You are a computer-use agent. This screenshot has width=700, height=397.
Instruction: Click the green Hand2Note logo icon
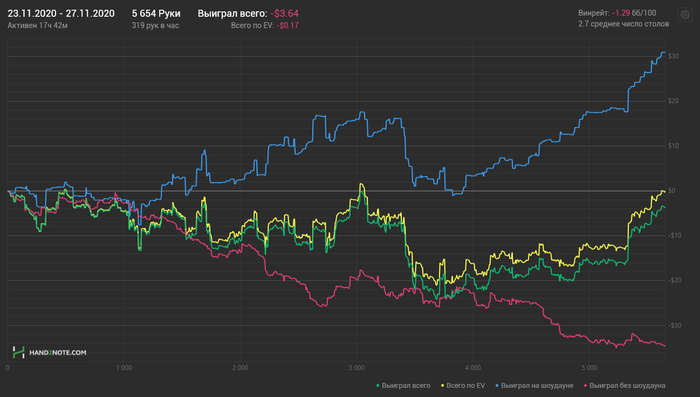tap(18, 352)
